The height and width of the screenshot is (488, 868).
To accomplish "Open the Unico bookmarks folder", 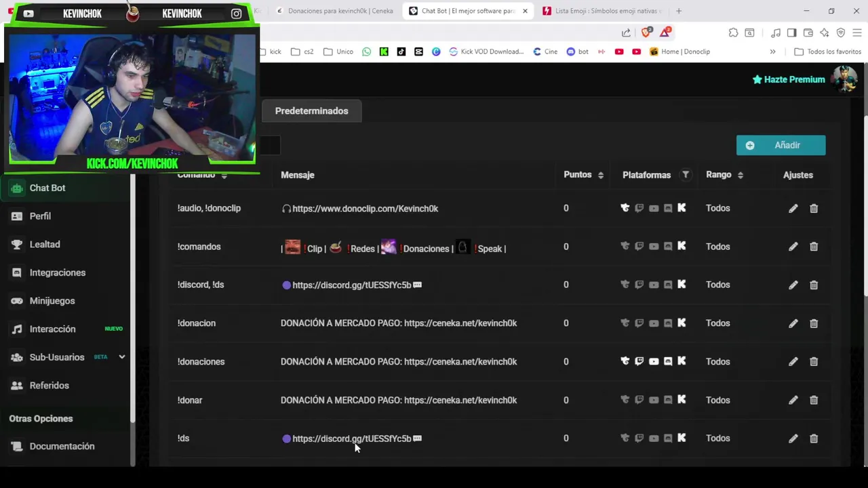I will 338,52.
